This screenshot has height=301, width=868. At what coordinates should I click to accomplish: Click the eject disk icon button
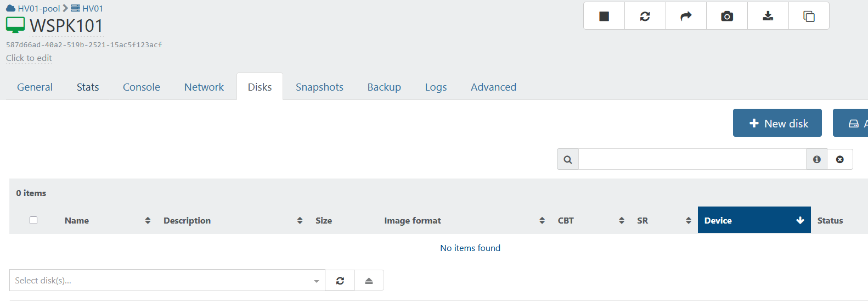point(369,281)
